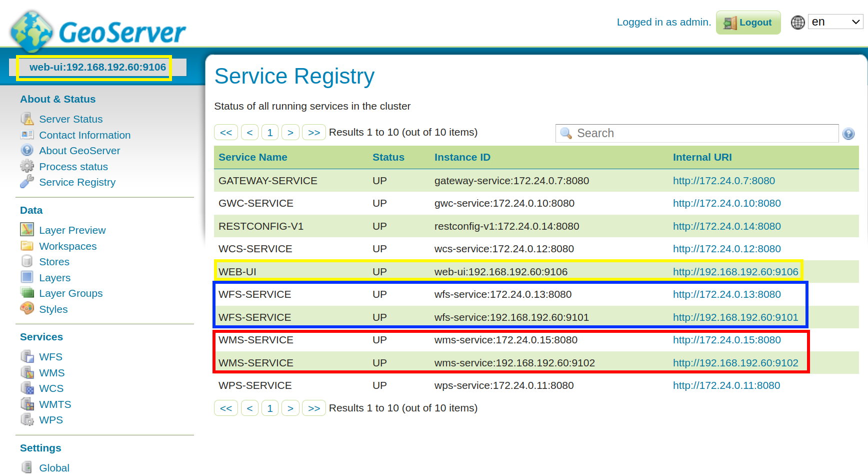Go to last page using top >> button
Viewport: 868px width, 474px height.
[x=314, y=133]
